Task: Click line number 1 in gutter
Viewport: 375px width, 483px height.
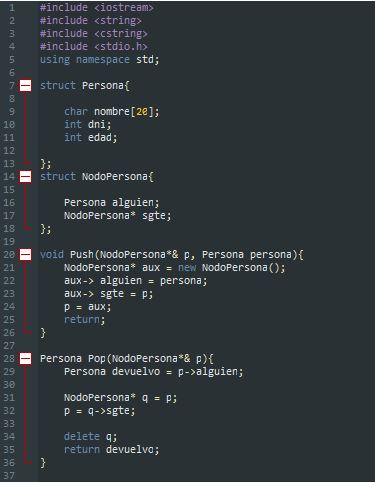Action: [x=12, y=7]
